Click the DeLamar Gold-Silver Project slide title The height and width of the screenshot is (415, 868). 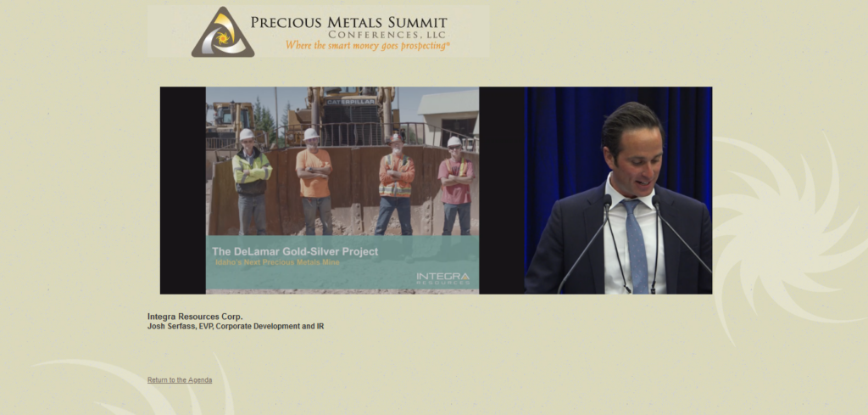(295, 251)
